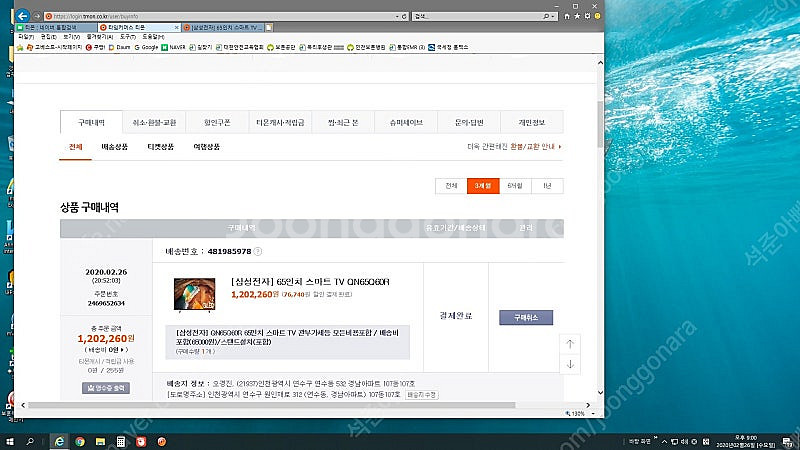Open the Windows Start menu
Image resolution: width=800 pixels, height=450 pixels.
click(x=9, y=441)
